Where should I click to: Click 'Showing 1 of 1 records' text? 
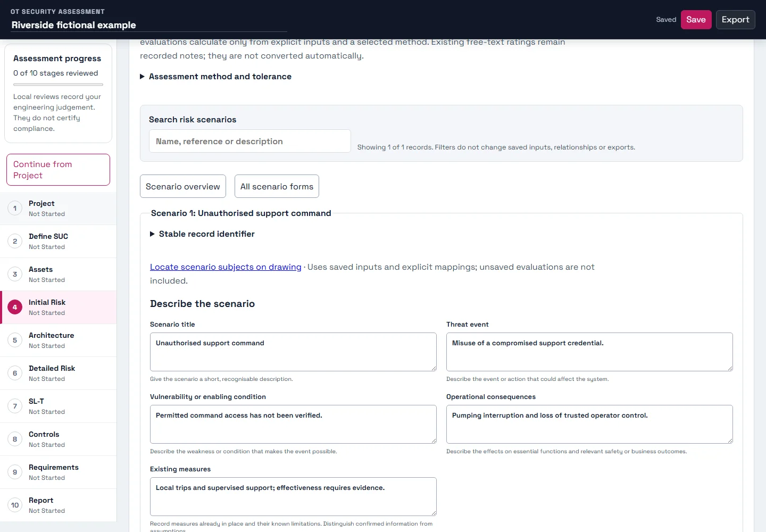click(395, 147)
